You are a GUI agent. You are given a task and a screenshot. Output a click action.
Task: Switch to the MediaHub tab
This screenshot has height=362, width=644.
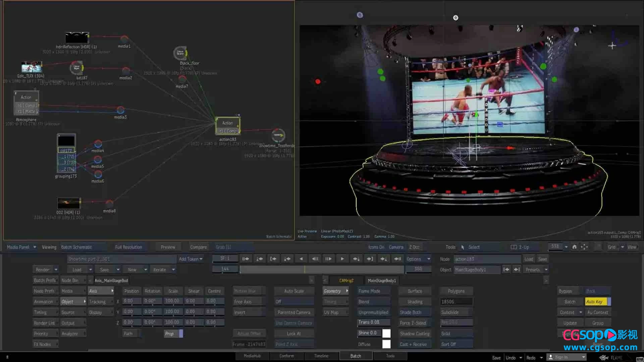[252, 356]
